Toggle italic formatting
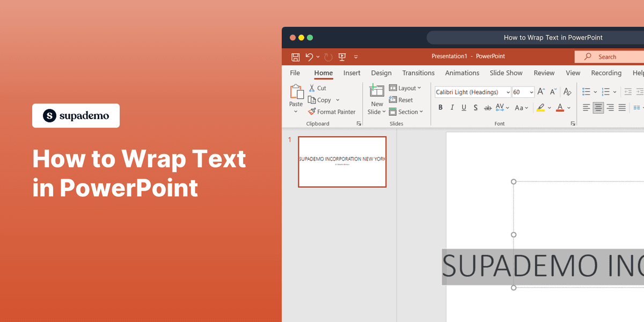 click(x=452, y=107)
